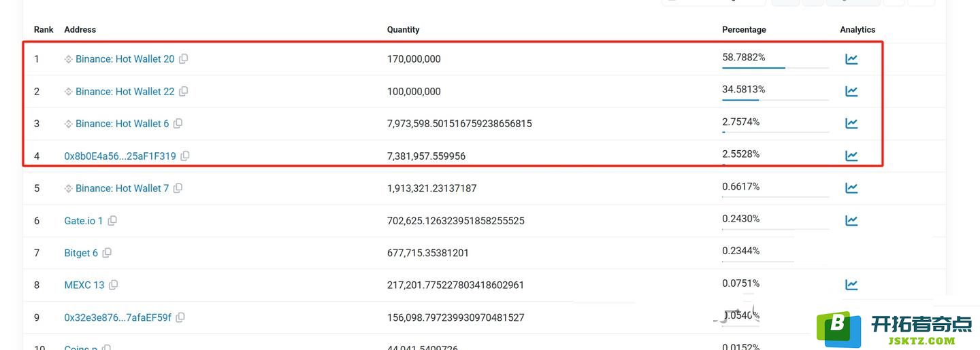
Task: Copy address of MEXC 13
Action: coord(114,285)
